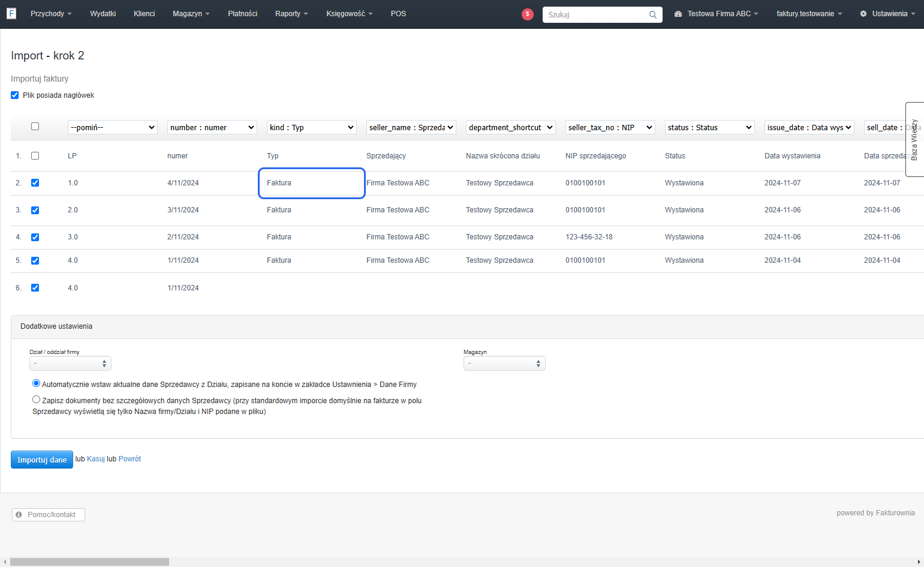Go to Wydatki in the navbar
The height and width of the screenshot is (567, 924).
point(103,14)
